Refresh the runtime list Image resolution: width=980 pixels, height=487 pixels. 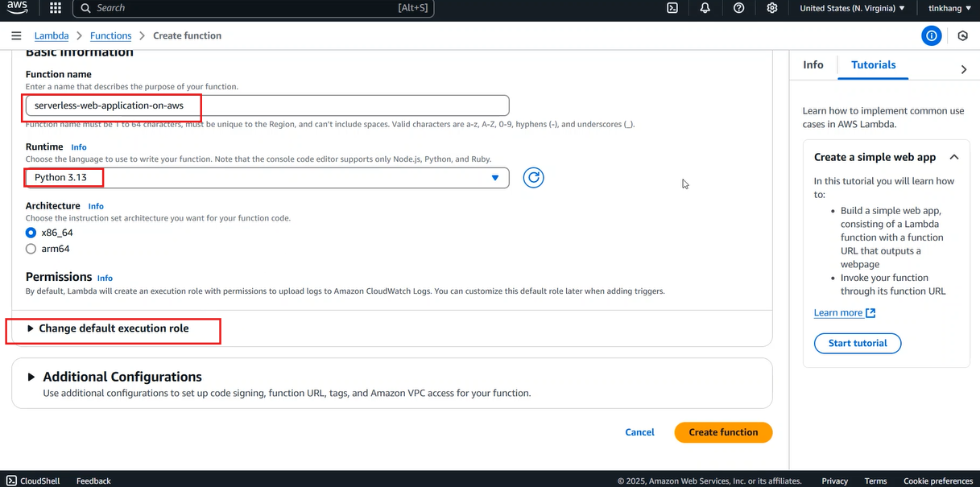click(x=533, y=177)
